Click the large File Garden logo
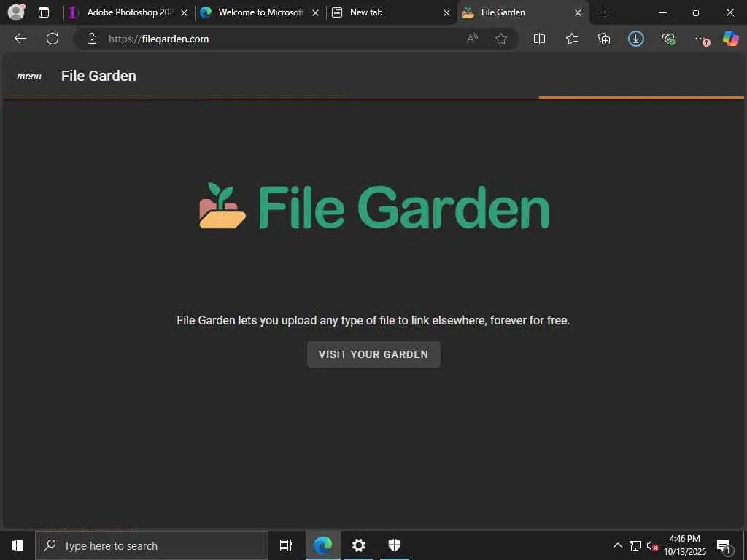Viewport: 747px width, 560px height. [x=374, y=206]
